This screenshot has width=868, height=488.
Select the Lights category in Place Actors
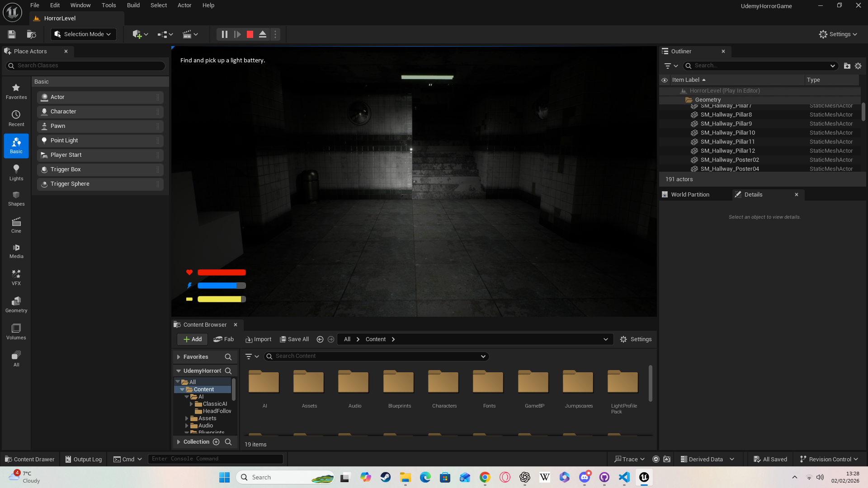coord(16,172)
